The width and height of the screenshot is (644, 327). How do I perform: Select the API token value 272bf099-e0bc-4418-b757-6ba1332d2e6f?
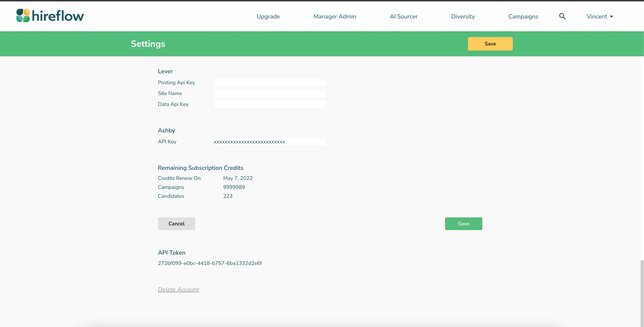pos(210,263)
